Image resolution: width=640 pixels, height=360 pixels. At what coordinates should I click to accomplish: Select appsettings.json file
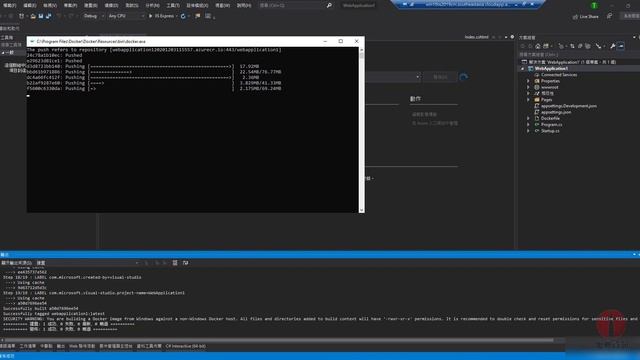(x=556, y=112)
